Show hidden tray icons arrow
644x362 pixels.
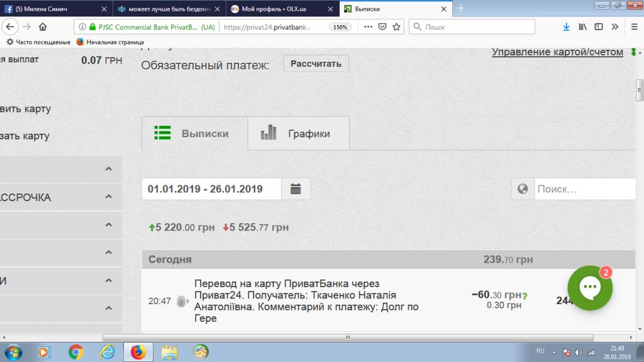coord(554,353)
